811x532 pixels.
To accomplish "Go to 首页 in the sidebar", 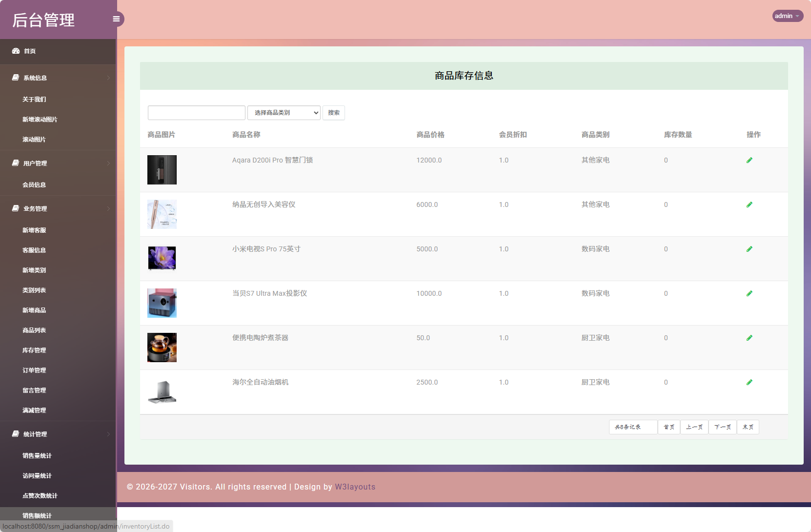I will (x=30, y=51).
